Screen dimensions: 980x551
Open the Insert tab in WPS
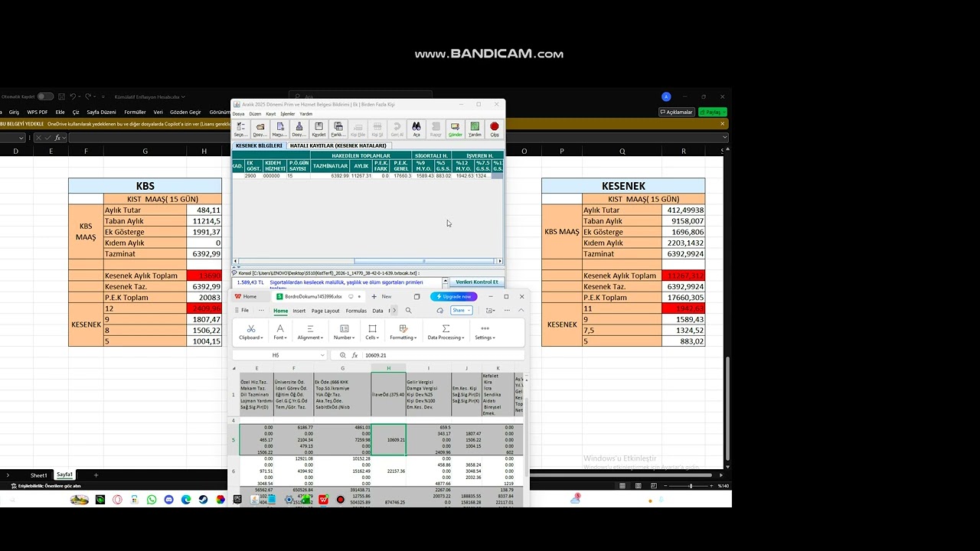point(299,311)
